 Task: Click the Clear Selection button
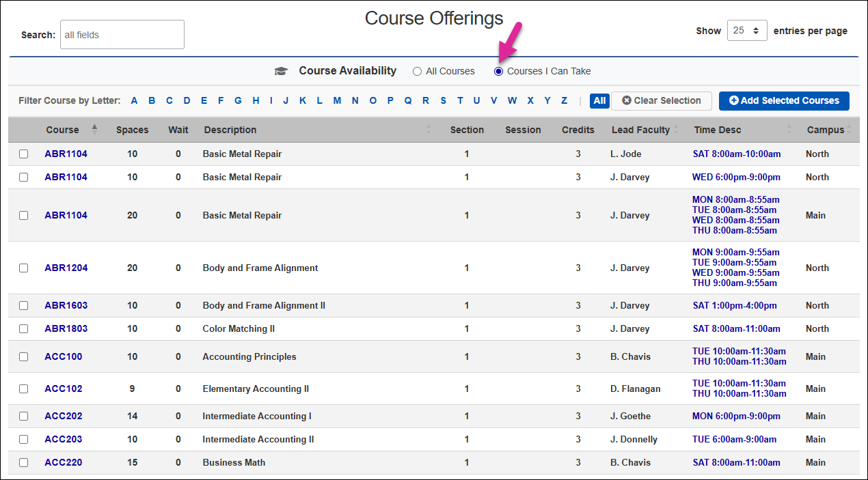[662, 100]
